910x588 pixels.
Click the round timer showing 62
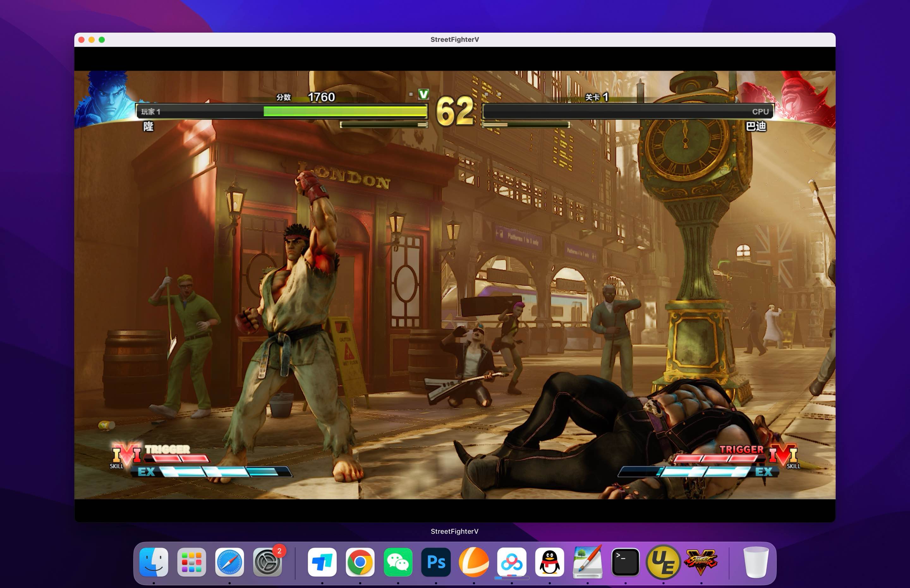click(455, 111)
